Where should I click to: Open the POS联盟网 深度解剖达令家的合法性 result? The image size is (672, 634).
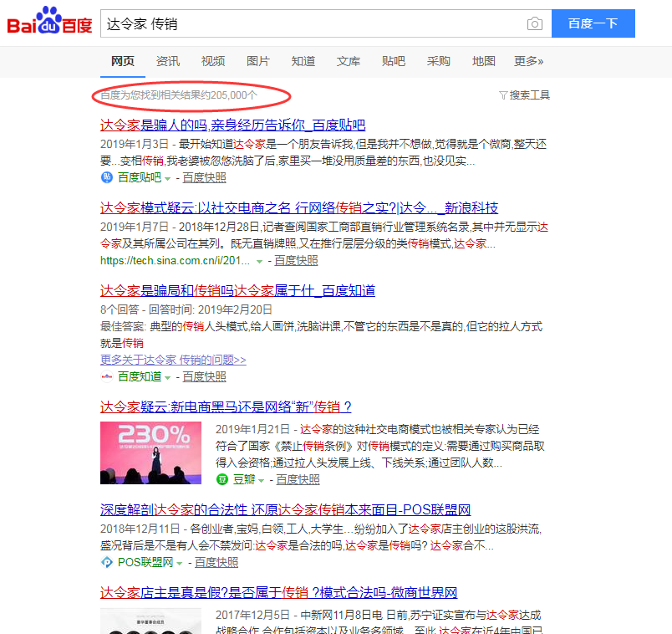tap(285, 509)
